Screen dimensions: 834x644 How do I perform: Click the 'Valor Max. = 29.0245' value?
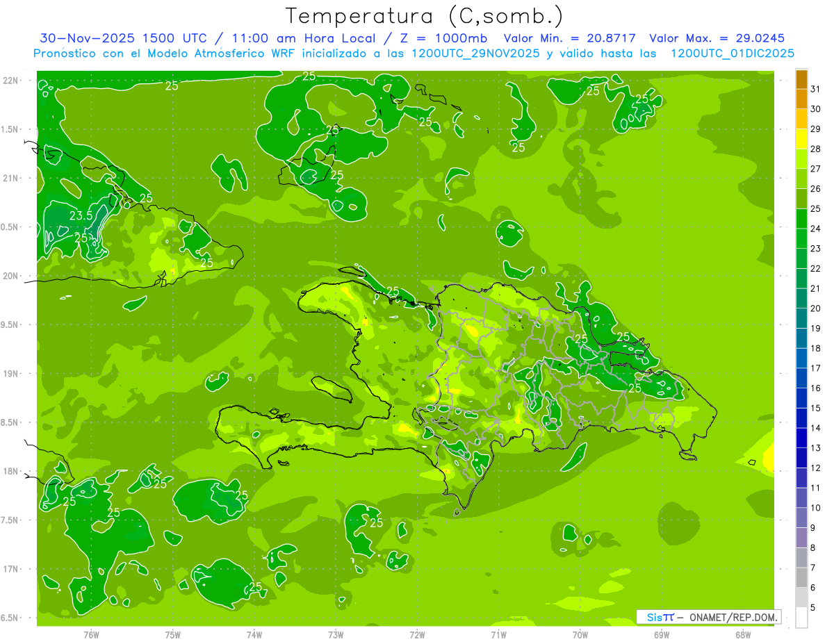pyautogui.click(x=717, y=38)
